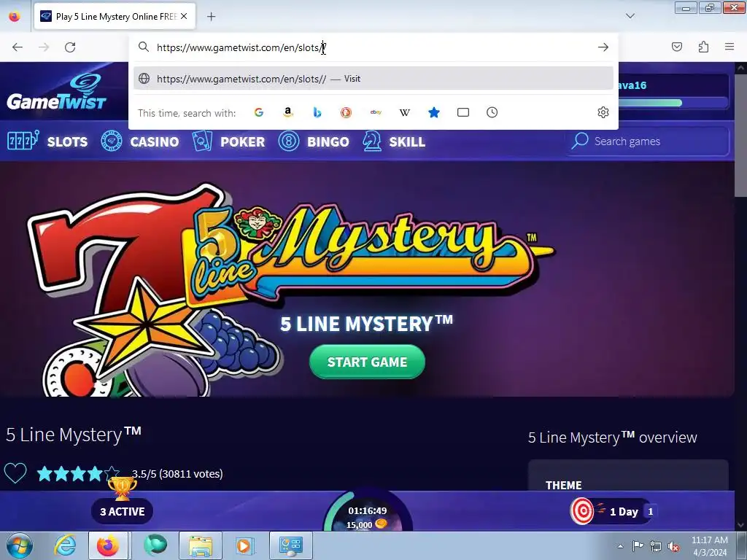This screenshot has width=747, height=560.
Task: Click the 01:16:49 bonus timer
Action: coord(368,510)
